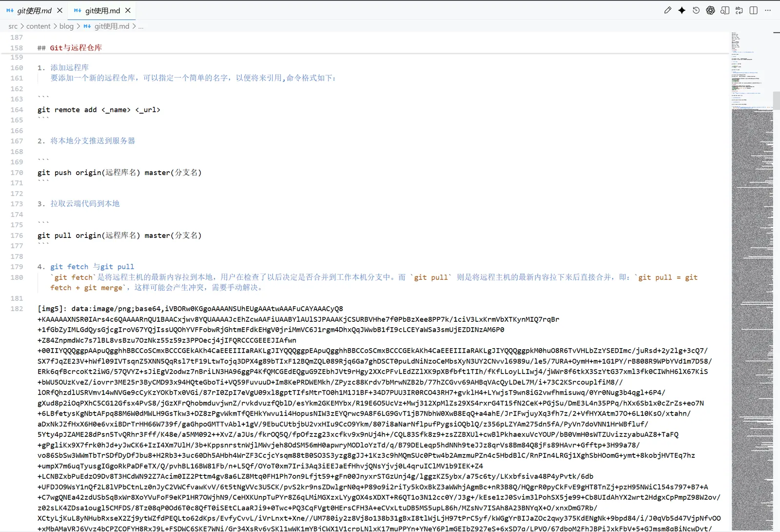
Task: Open the history clock icon in toolbar
Action: pyautogui.click(x=696, y=10)
